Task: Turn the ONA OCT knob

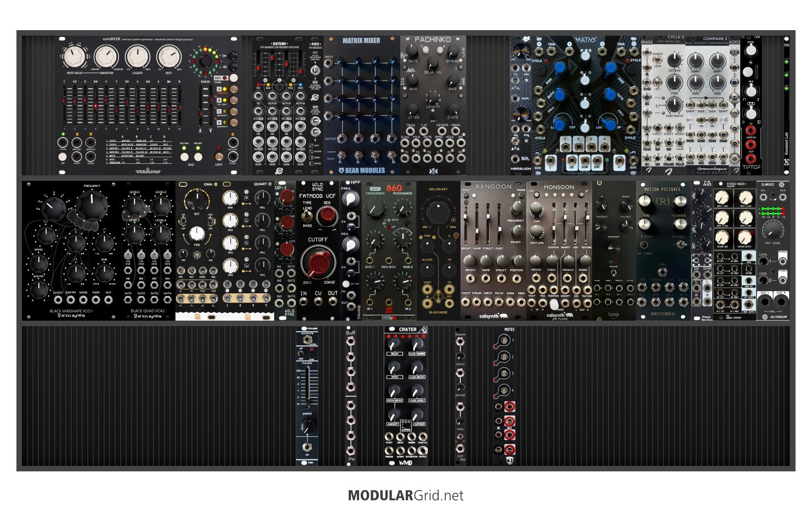Action: click(197, 202)
